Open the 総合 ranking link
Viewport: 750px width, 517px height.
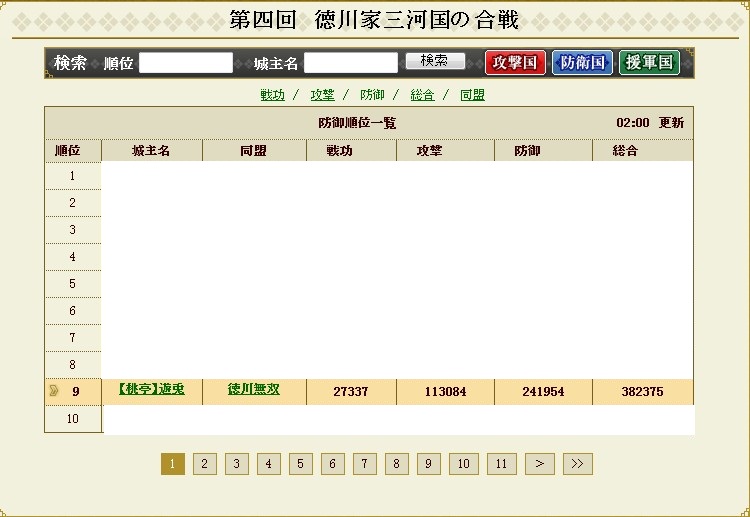click(422, 95)
